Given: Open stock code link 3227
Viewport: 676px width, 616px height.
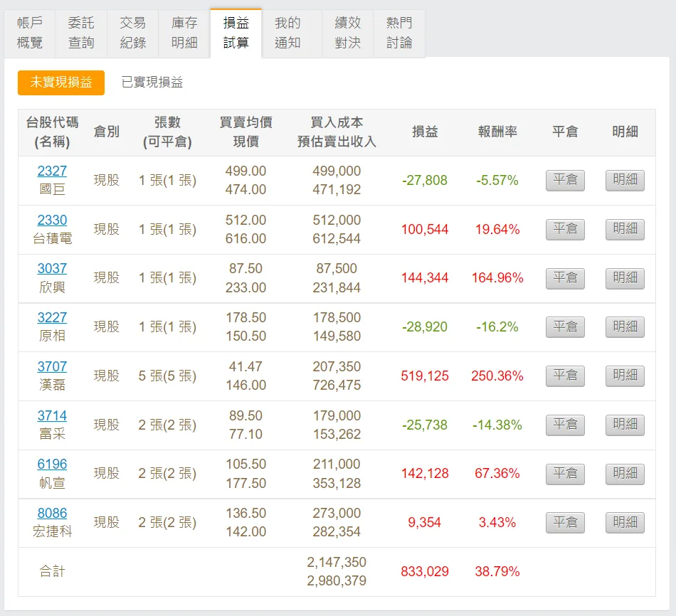Looking at the screenshot, I should [52, 318].
